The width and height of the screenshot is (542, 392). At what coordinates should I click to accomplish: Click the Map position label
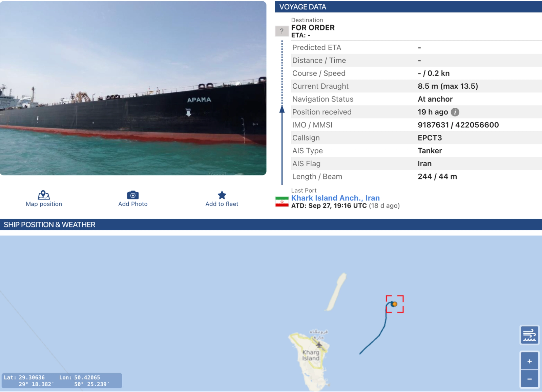[44, 204]
